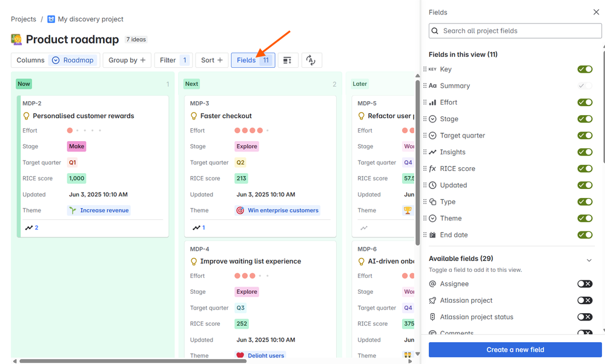Viewport: 605px width, 364px height.
Task: Click Insights field icon in Fields panel
Action: click(432, 152)
